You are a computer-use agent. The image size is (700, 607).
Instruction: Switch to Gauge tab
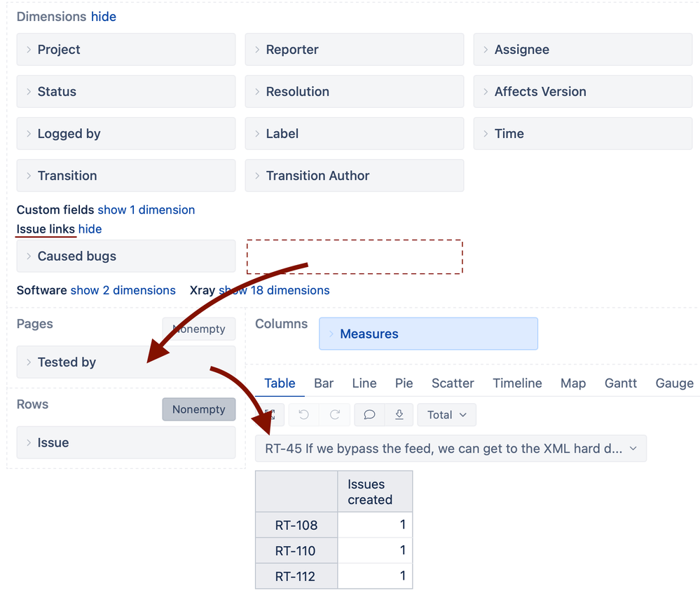tap(674, 383)
